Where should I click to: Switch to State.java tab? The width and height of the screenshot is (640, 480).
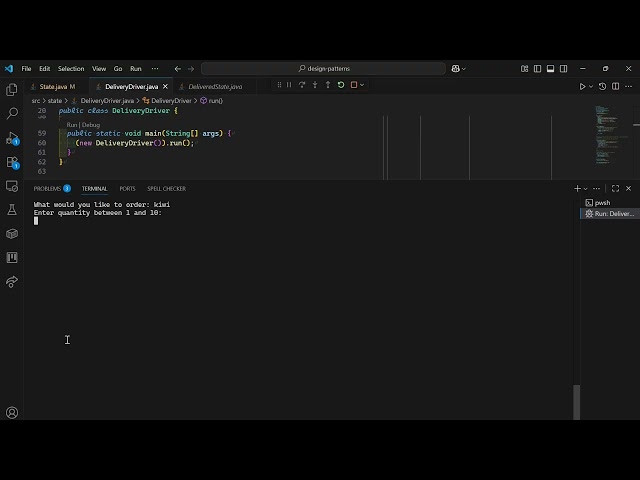coord(53,87)
